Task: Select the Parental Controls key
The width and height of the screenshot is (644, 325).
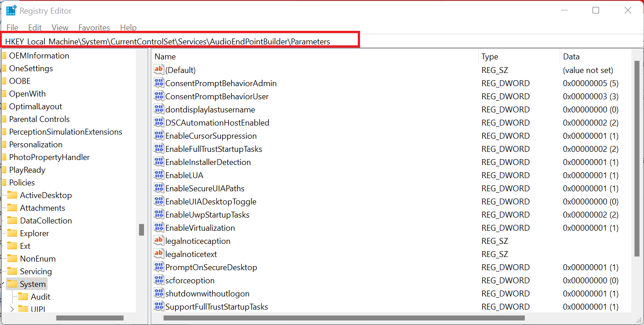Action: click(39, 119)
